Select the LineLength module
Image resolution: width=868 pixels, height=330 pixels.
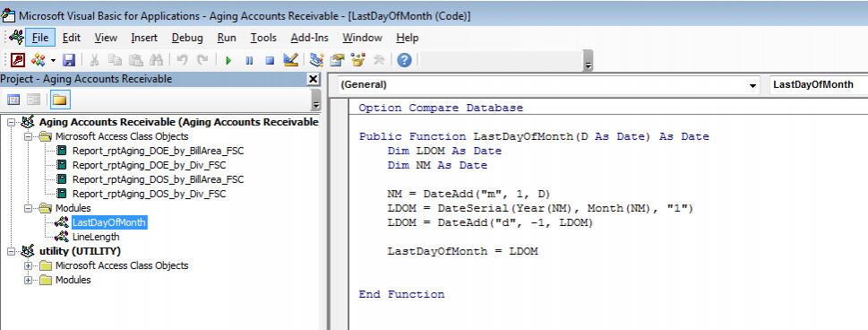coord(96,238)
